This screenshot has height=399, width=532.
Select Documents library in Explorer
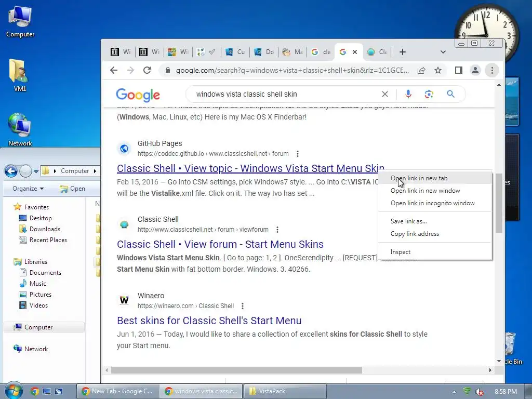coord(41,272)
